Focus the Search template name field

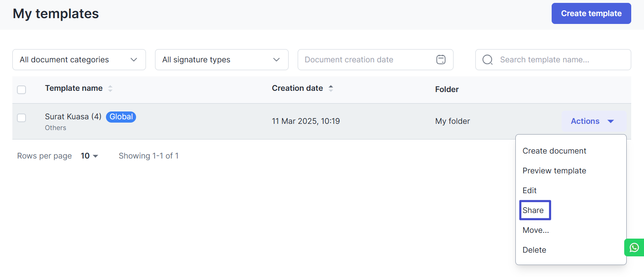click(561, 60)
